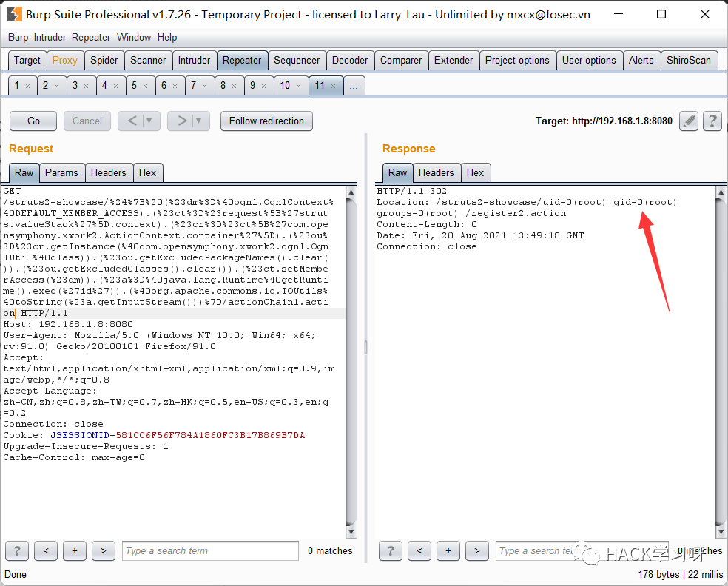
Task: Open the Burp menu
Action: 18,38
